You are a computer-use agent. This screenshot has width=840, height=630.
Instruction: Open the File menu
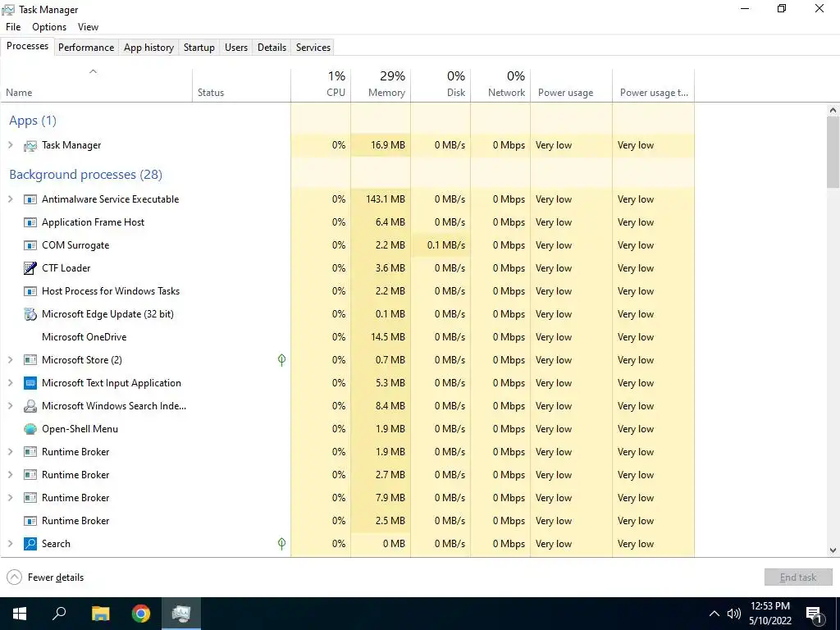tap(13, 27)
